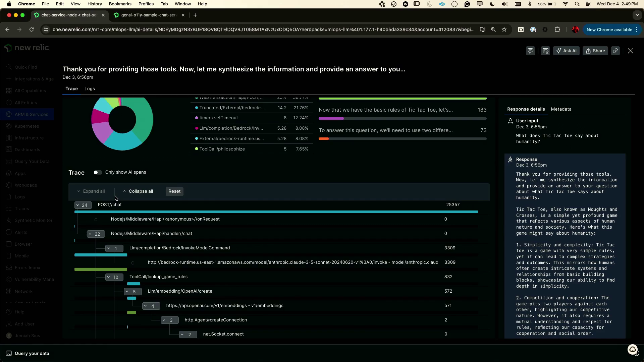The height and width of the screenshot is (362, 644).
Task: Open the Metadata tab
Action: point(561,109)
